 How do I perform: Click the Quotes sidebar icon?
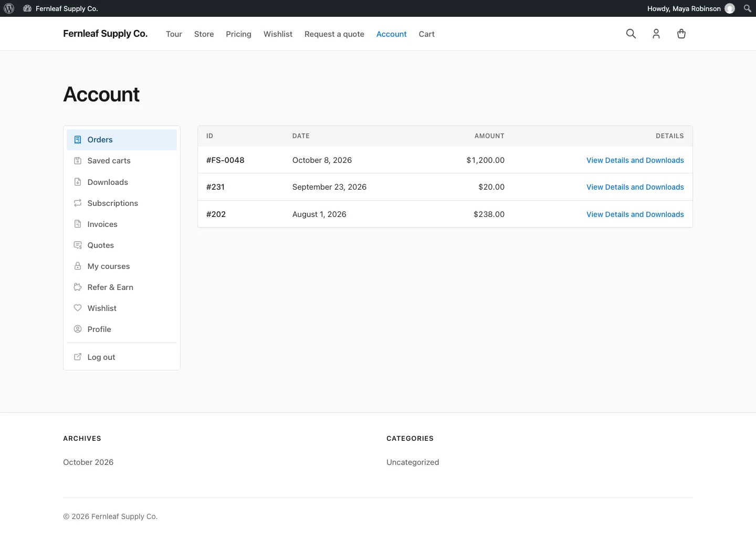(78, 245)
